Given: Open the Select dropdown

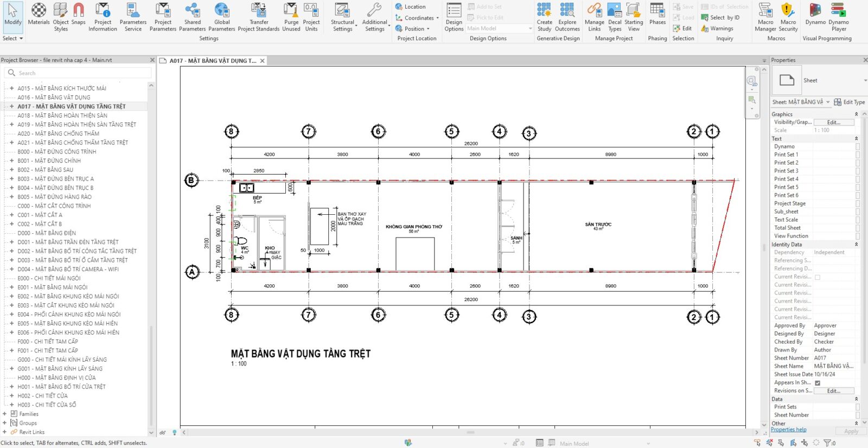Looking at the screenshot, I should tap(12, 39).
